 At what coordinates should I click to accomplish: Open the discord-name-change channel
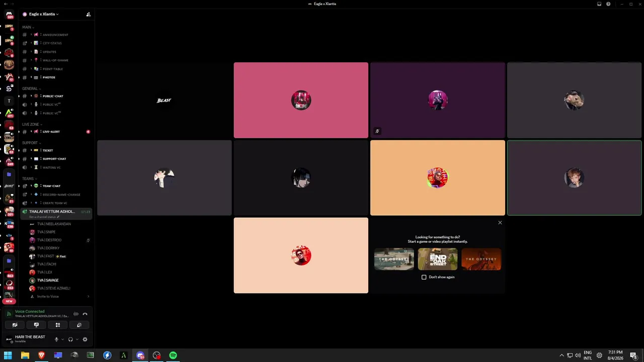(x=55, y=195)
